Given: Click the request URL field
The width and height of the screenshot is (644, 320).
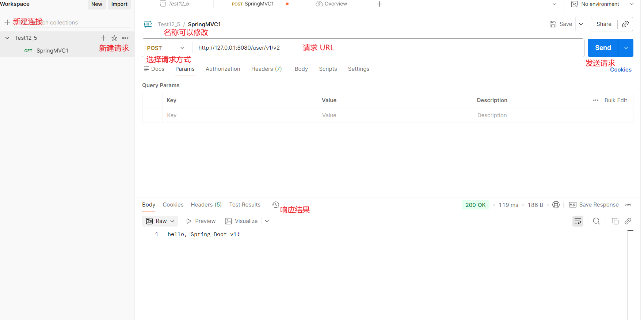Looking at the screenshot, I should (387, 48).
